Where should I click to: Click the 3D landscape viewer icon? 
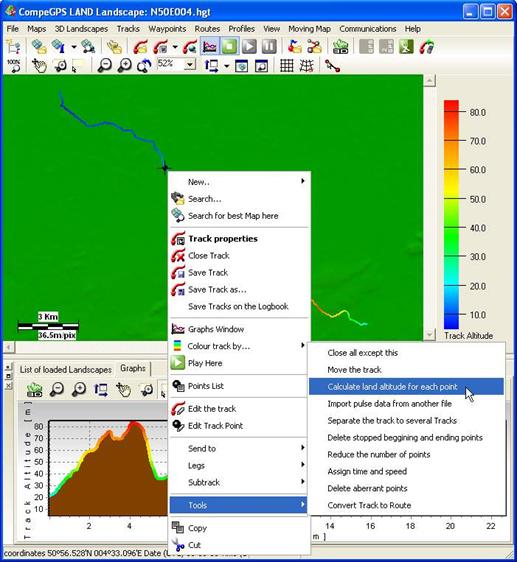point(340,47)
